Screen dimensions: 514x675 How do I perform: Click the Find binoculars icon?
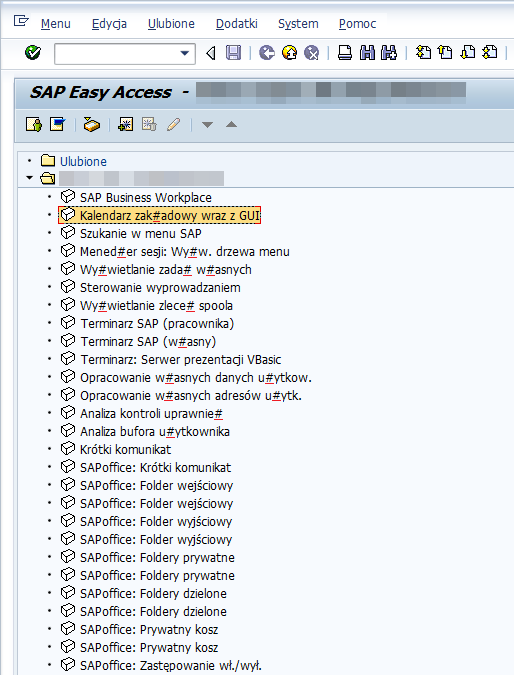tap(367, 53)
